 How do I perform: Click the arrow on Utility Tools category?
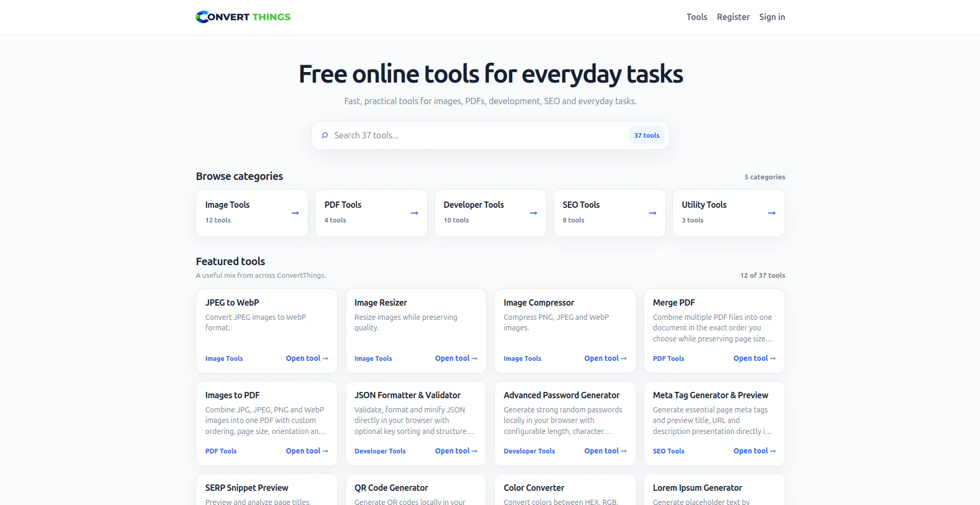tap(772, 213)
